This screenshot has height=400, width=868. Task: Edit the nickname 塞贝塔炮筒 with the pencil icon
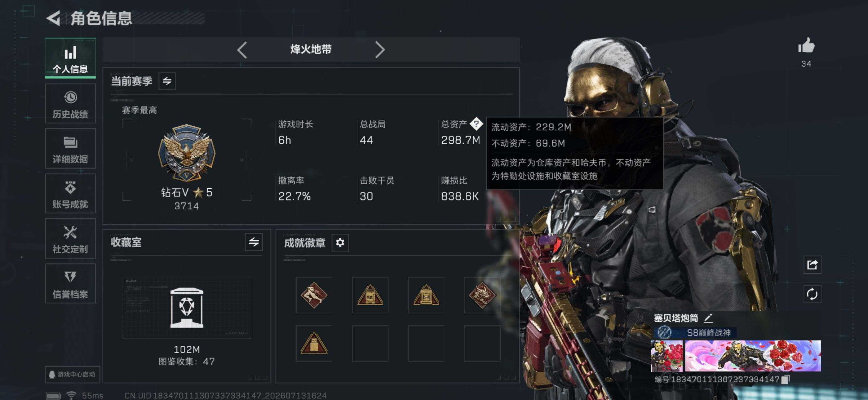coord(708,318)
